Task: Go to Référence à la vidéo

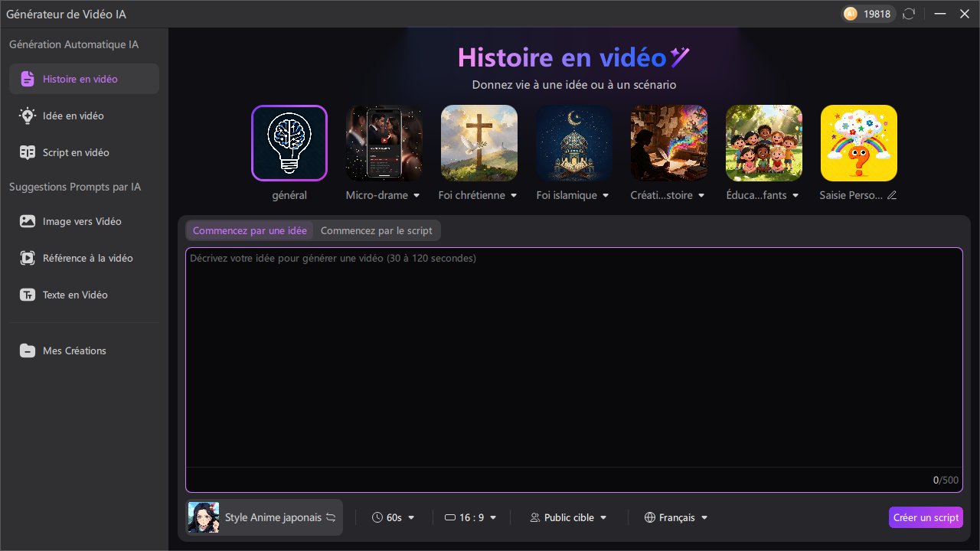Action: tap(84, 258)
